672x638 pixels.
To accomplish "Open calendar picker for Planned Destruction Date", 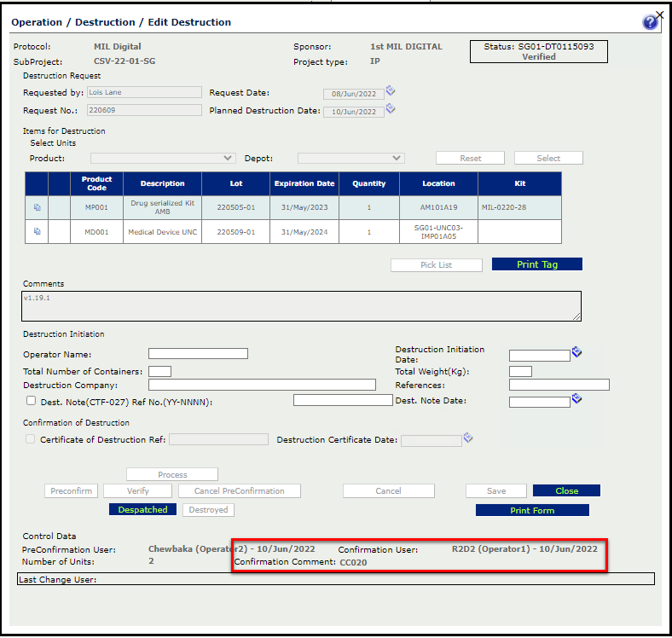I will coord(391,108).
